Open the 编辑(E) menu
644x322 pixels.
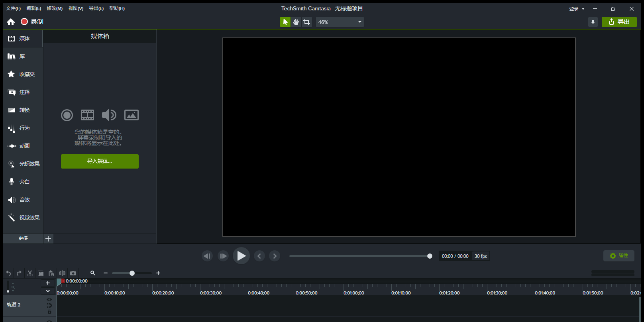pyautogui.click(x=33, y=8)
